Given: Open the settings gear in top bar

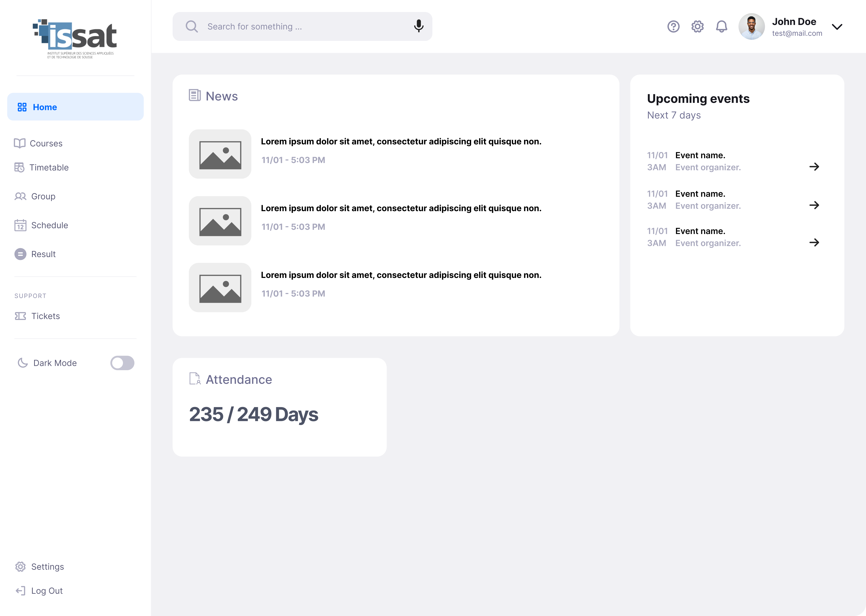Looking at the screenshot, I should tap(697, 27).
